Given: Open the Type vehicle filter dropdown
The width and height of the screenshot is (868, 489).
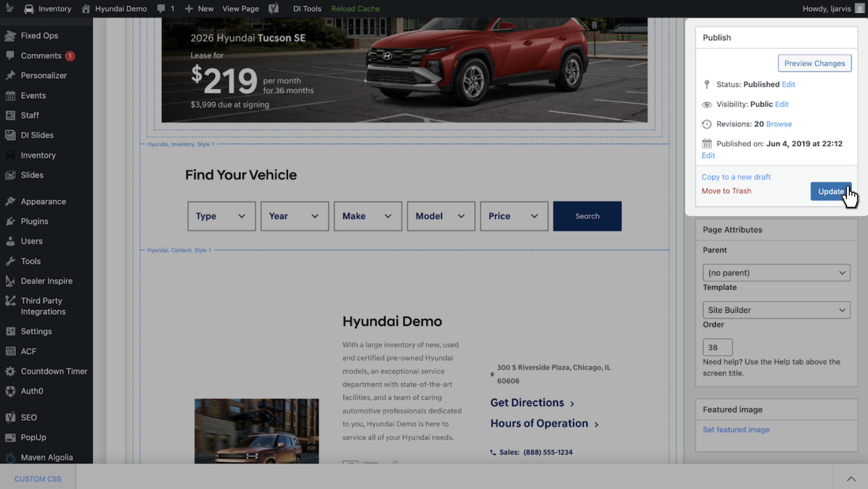Looking at the screenshot, I should (x=221, y=216).
